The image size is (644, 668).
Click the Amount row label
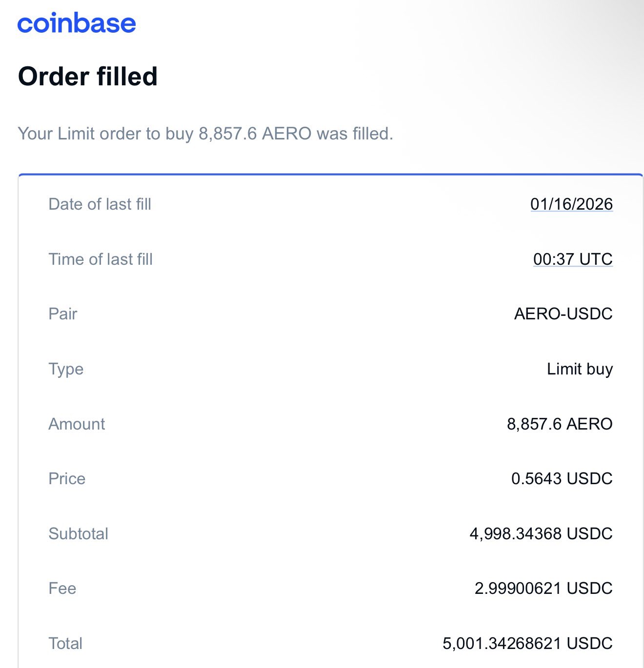pyautogui.click(x=77, y=424)
